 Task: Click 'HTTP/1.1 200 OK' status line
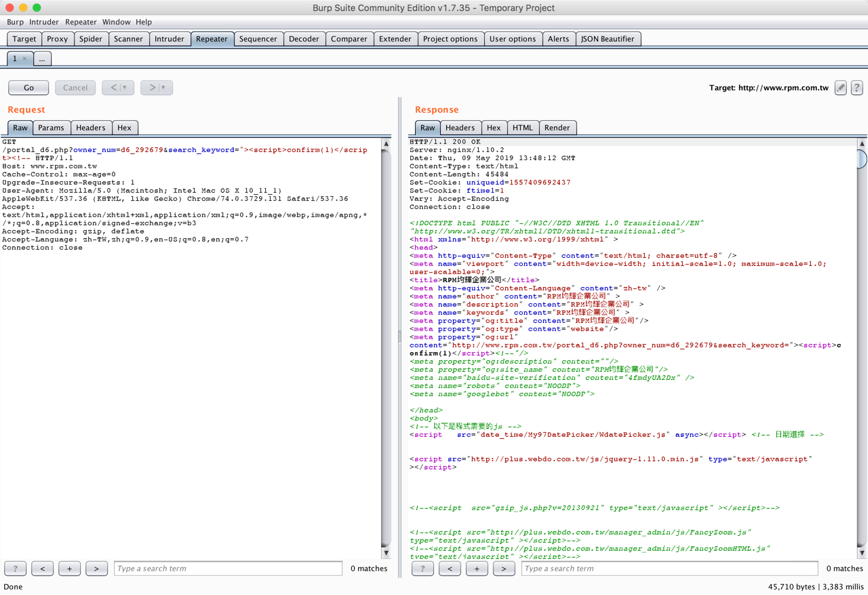click(x=445, y=142)
